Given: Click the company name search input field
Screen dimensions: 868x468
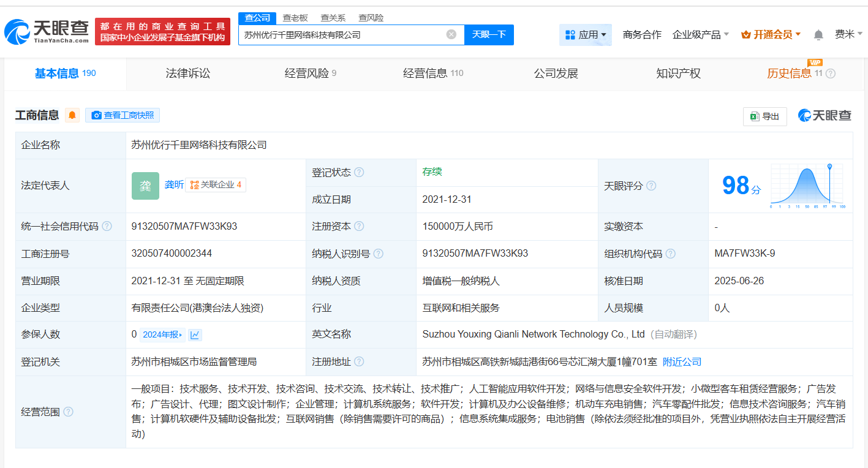Looking at the screenshot, I should point(340,35).
